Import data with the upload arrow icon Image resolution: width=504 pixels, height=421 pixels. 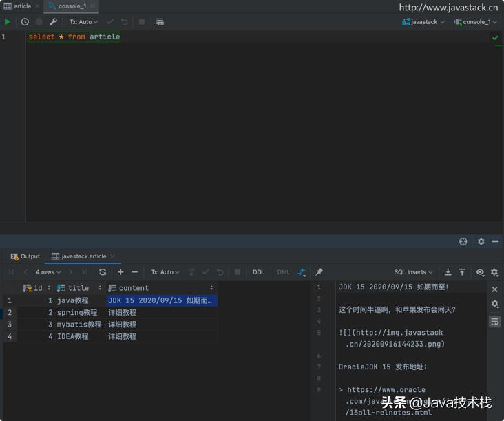462,272
